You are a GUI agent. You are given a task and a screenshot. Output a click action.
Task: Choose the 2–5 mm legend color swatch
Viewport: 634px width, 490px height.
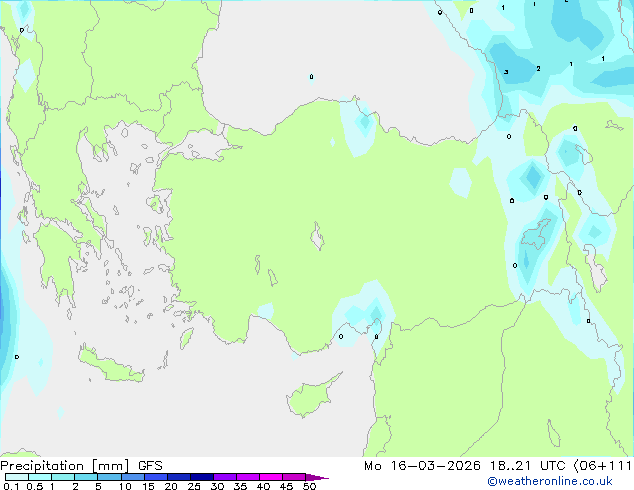pos(86,477)
